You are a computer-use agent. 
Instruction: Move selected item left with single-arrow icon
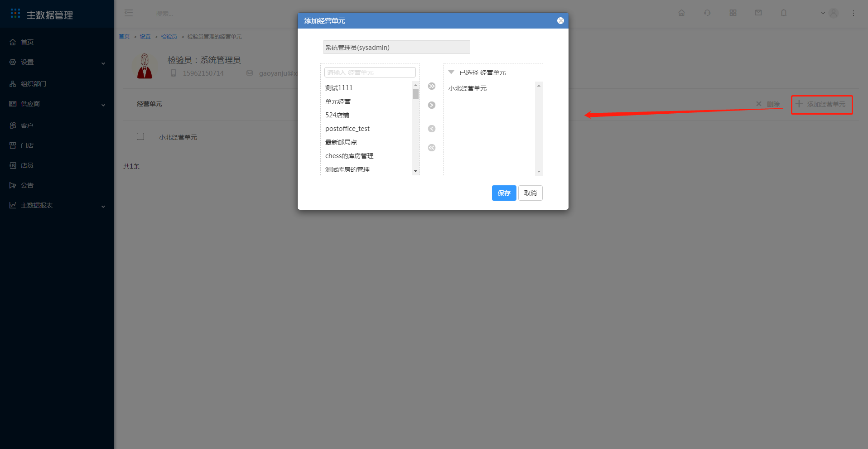pos(432,129)
